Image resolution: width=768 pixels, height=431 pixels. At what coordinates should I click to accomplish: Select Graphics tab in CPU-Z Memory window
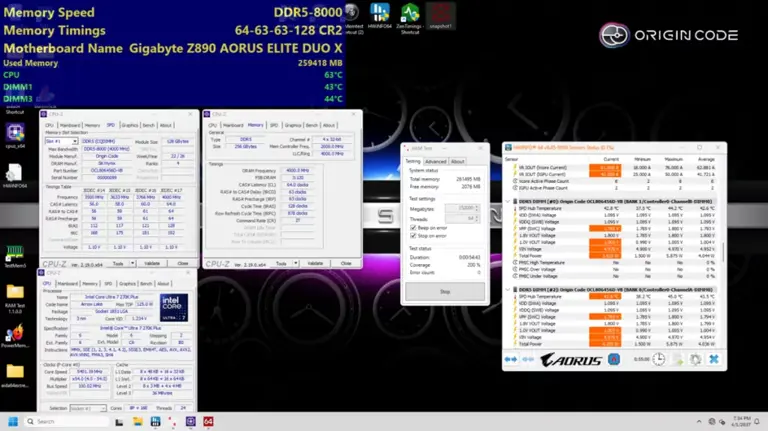pyautogui.click(x=293, y=125)
